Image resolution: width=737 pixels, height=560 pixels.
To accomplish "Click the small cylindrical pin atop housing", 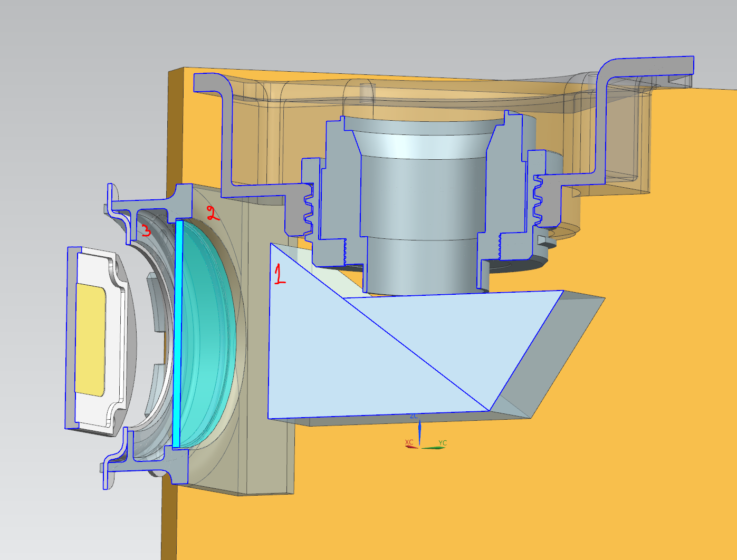I will (367, 92).
